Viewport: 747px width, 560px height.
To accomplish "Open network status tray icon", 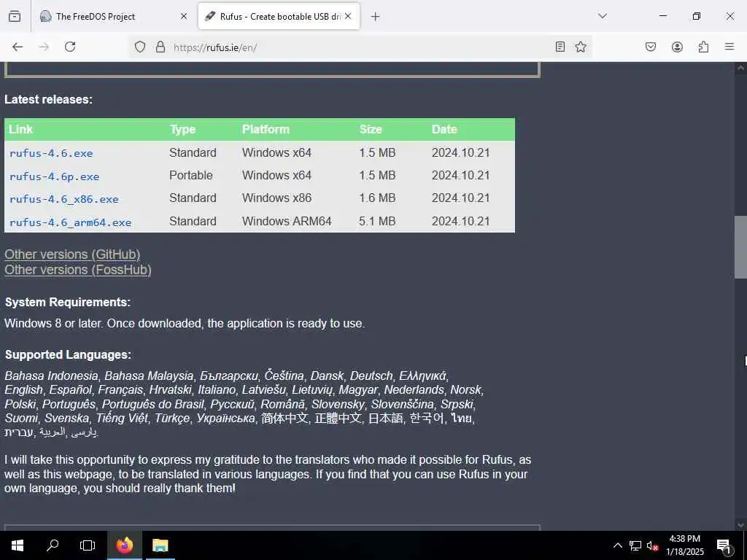I will [x=635, y=545].
